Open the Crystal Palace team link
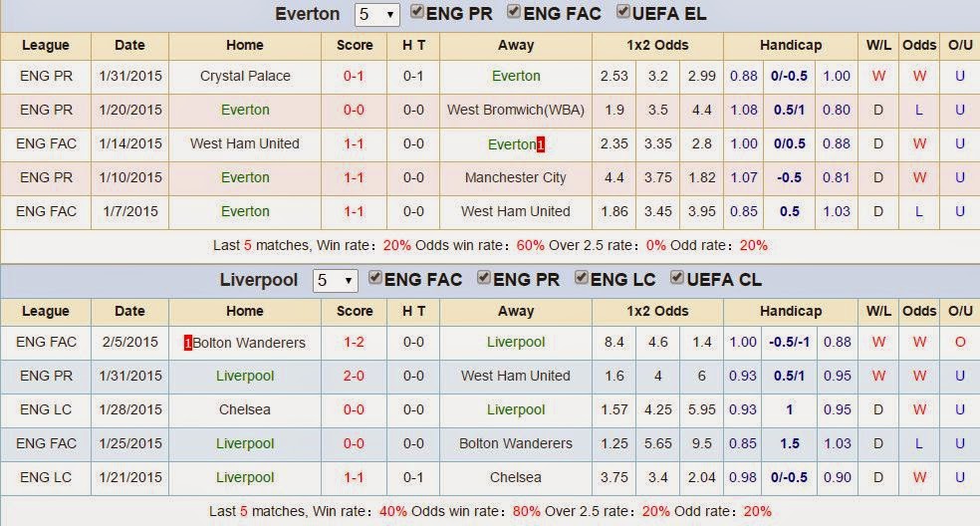This screenshot has width=980, height=526. [x=245, y=77]
